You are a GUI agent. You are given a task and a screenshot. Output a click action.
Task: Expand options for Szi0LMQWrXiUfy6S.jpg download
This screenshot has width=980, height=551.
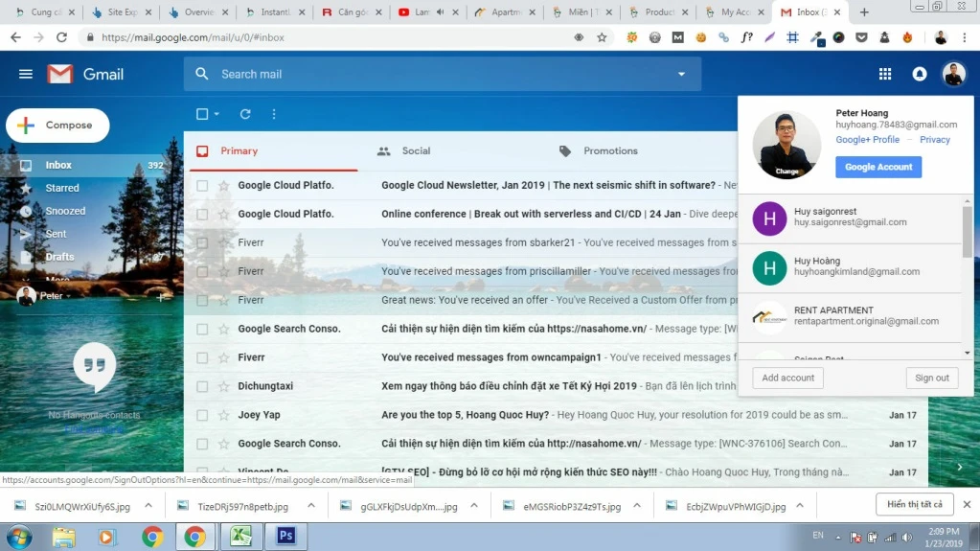tap(149, 505)
